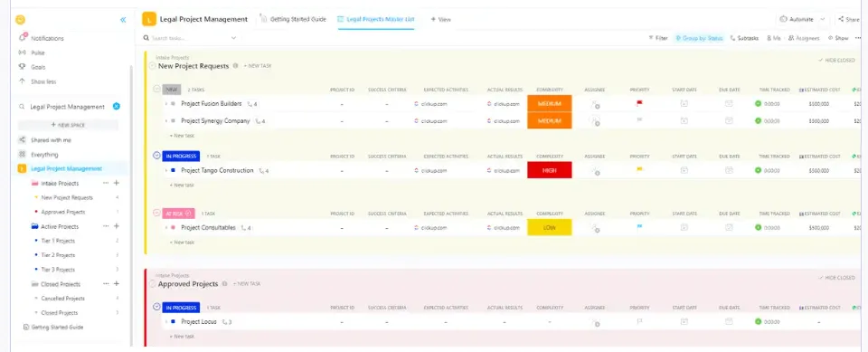Open Approved Projects list in sidebar
The height and width of the screenshot is (352, 868).
pyautogui.click(x=63, y=212)
